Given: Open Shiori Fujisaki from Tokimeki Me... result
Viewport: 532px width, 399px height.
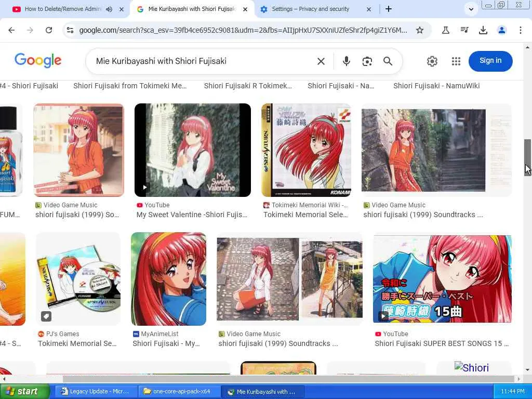Looking at the screenshot, I should 130,86.
